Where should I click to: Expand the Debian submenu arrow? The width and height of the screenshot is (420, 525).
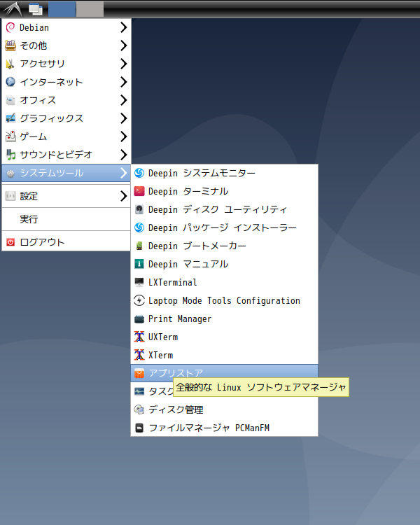[x=124, y=27]
